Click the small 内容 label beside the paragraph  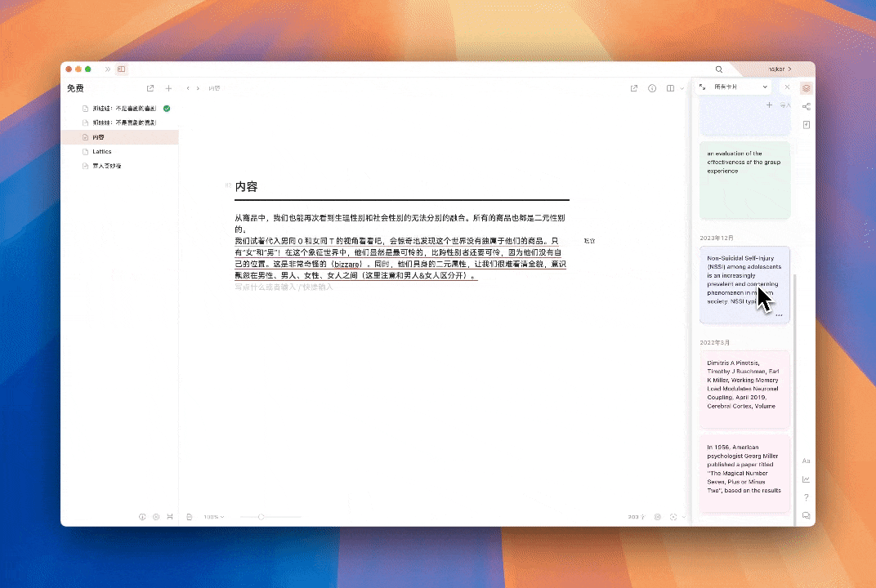(x=589, y=241)
